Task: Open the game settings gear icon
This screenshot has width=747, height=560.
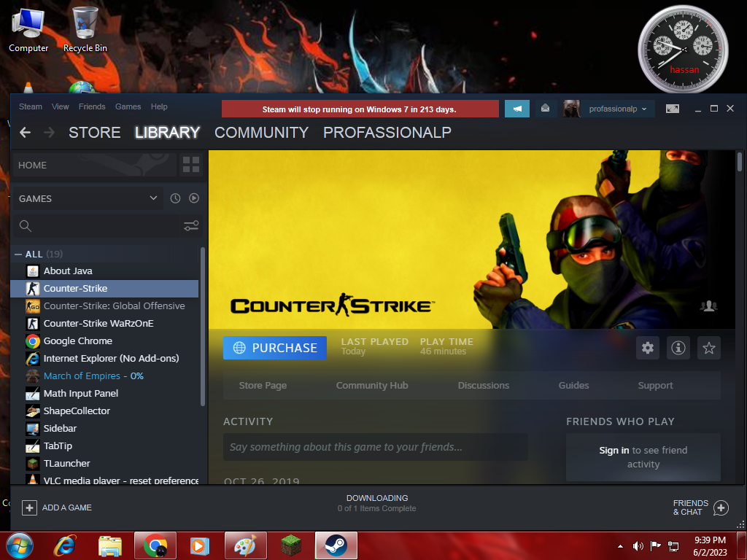Action: click(x=648, y=348)
